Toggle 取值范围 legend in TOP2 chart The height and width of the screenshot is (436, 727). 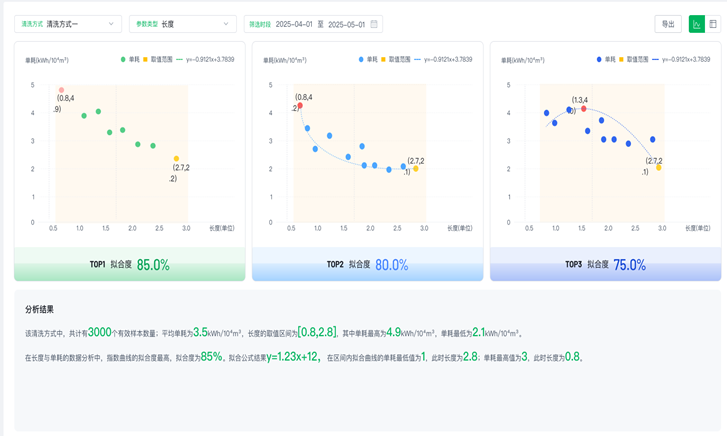click(x=395, y=59)
